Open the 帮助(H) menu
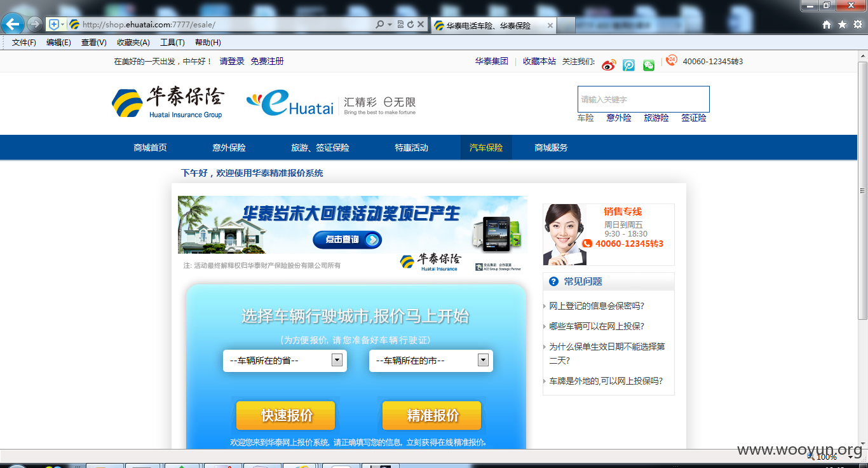Image resolution: width=868 pixels, height=468 pixels. coord(208,43)
